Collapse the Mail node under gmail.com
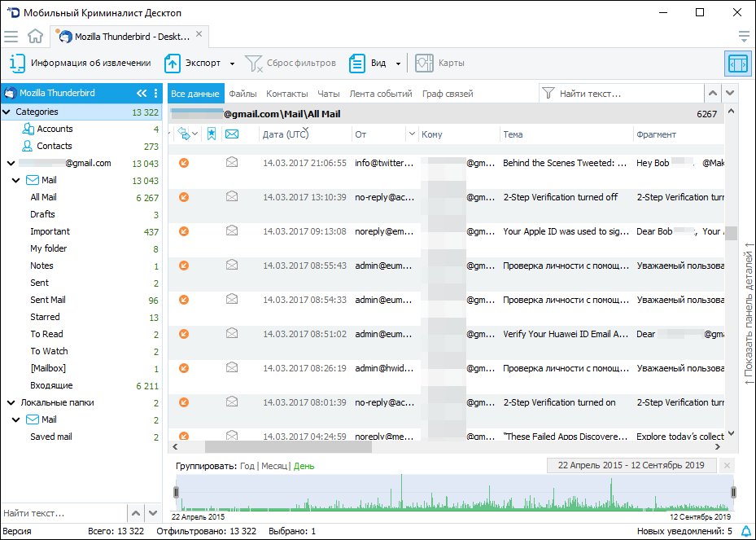Viewport: 756px width, 540px height. click(x=16, y=181)
